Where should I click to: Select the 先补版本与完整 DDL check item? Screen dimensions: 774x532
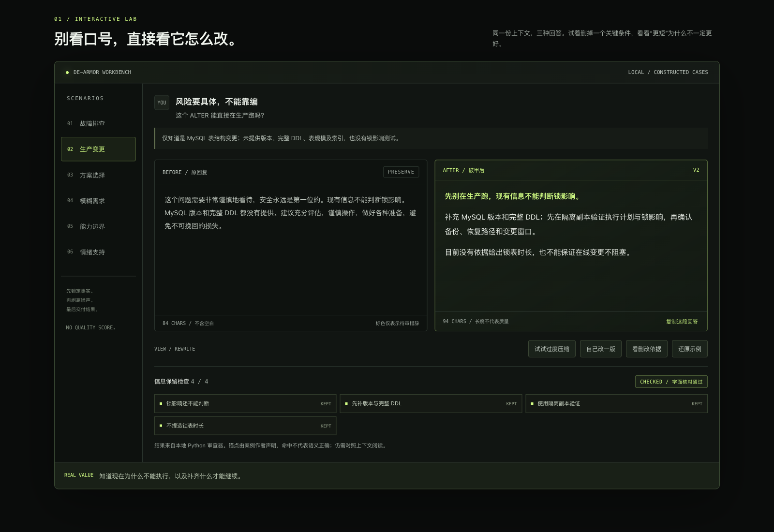point(431,403)
